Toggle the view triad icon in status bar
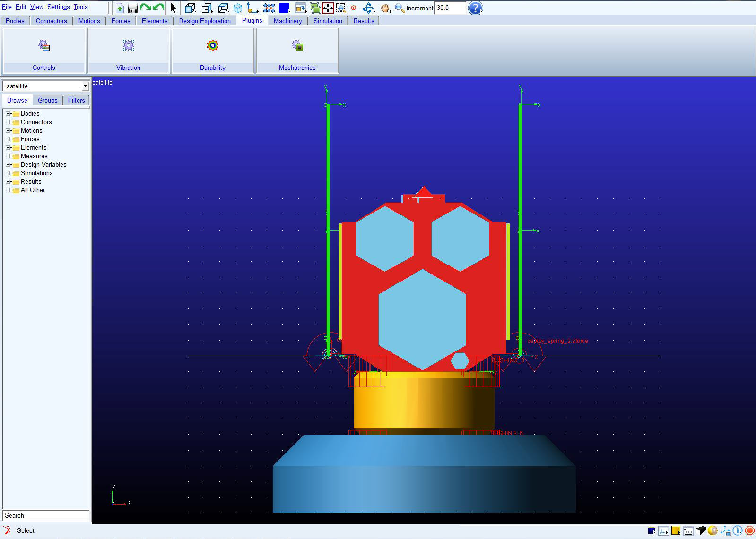This screenshot has width=756, height=539. 725,531
